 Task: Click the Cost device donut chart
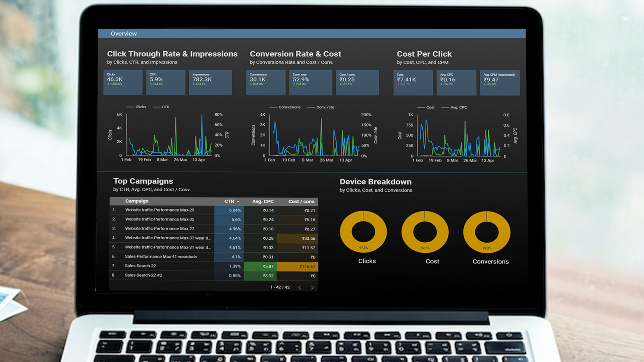coord(425,232)
